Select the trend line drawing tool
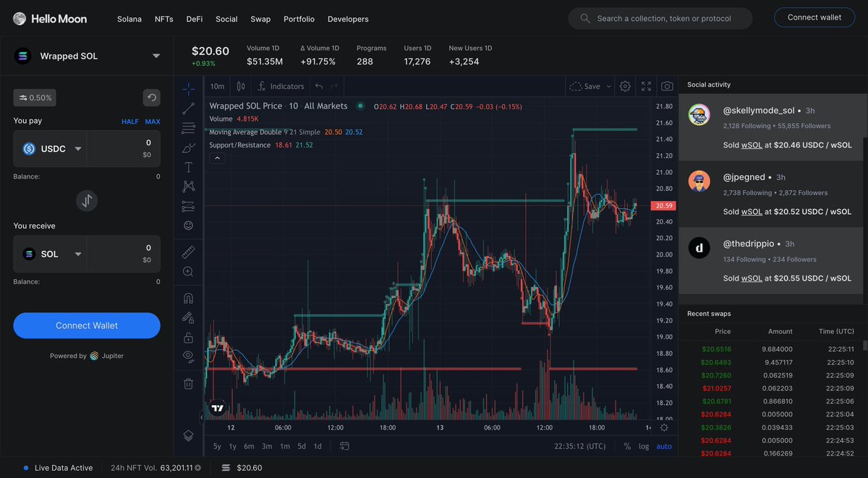Screen dimensions: 868x478 (188, 108)
